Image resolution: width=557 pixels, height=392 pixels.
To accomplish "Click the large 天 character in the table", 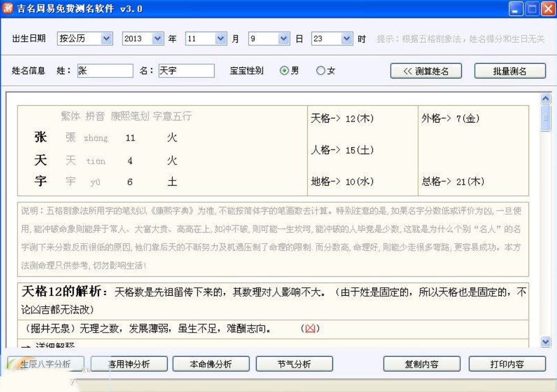I will [40, 160].
